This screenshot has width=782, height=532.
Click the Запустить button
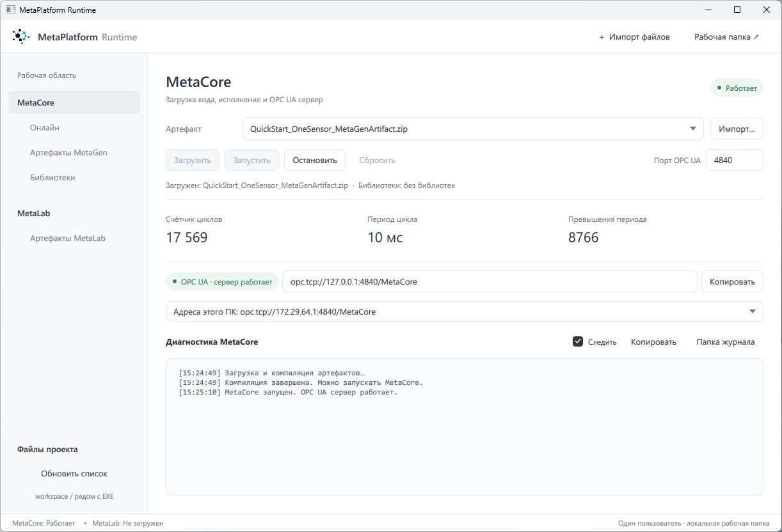tap(251, 160)
